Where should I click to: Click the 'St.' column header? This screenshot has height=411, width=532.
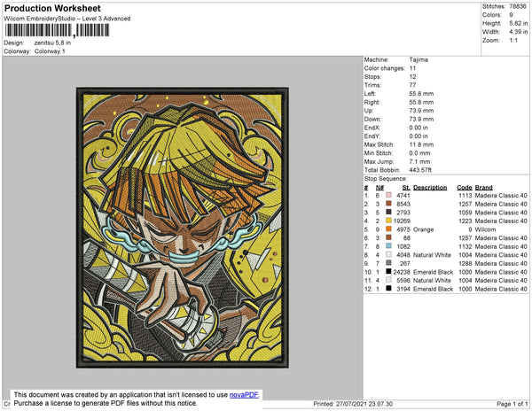point(406,188)
